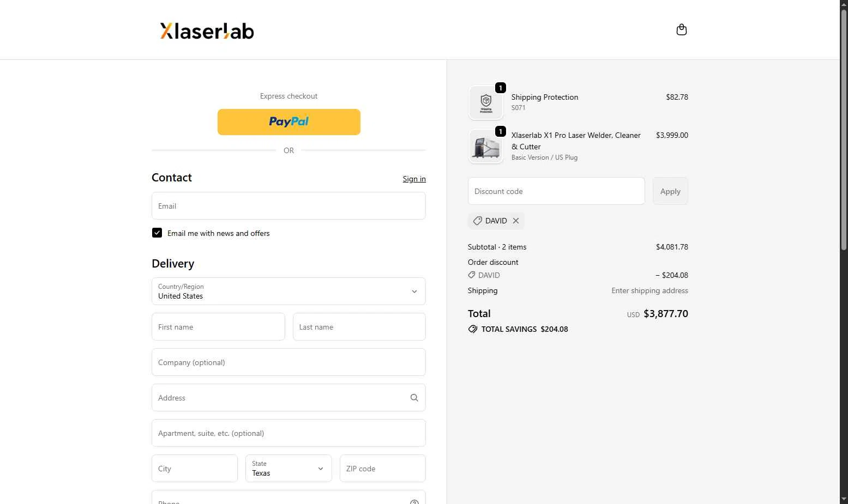Image resolution: width=848 pixels, height=504 pixels.
Task: Click the Shipping Protection product thumbnail
Action: [x=486, y=102]
